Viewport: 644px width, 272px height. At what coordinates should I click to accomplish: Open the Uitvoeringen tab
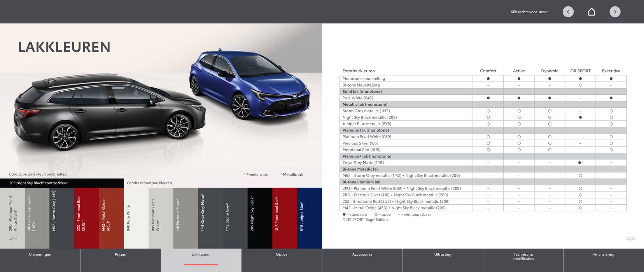40,255
